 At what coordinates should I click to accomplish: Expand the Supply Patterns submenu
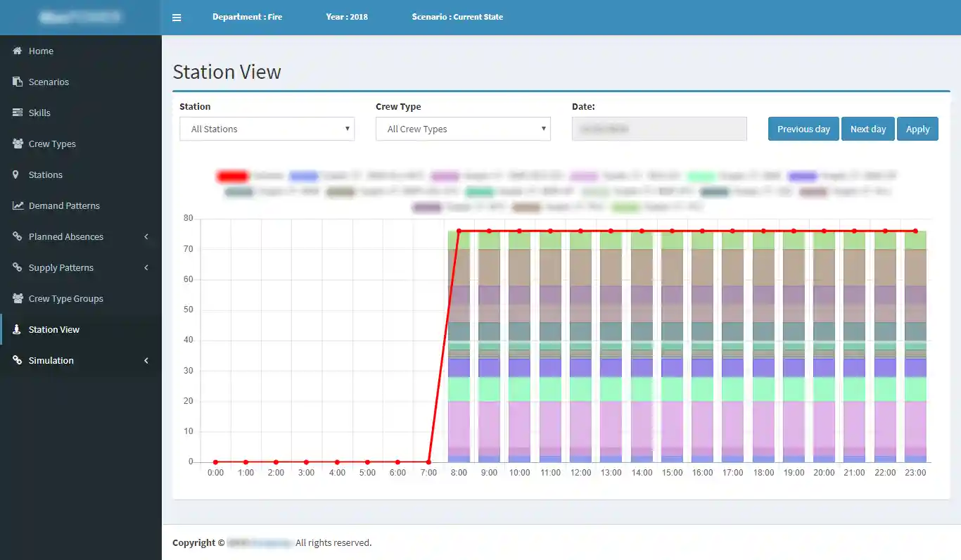tap(146, 268)
